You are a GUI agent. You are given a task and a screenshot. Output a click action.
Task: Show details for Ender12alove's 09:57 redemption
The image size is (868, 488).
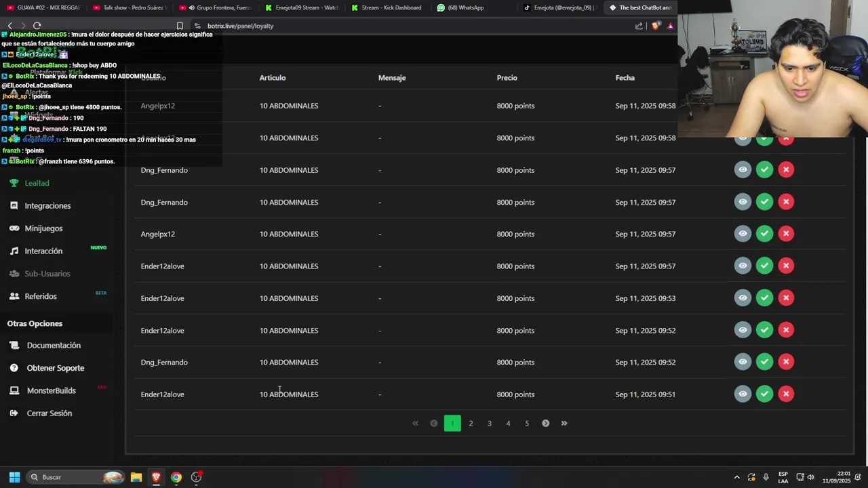click(743, 266)
